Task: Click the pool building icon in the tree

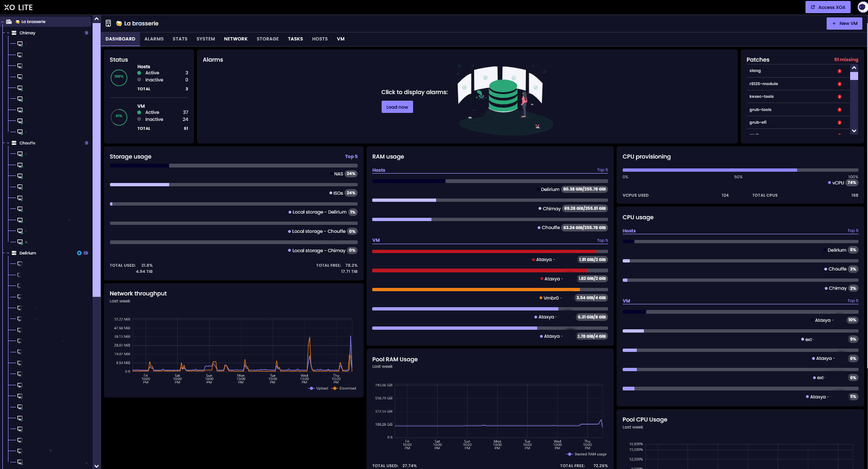Action: point(9,22)
